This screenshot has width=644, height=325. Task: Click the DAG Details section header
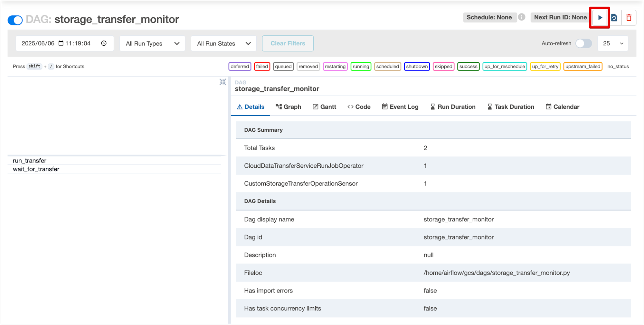(x=433, y=201)
